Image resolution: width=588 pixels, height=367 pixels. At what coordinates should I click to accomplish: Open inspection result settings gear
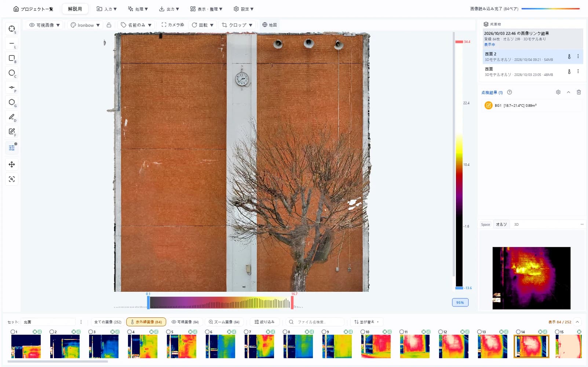pos(558,92)
